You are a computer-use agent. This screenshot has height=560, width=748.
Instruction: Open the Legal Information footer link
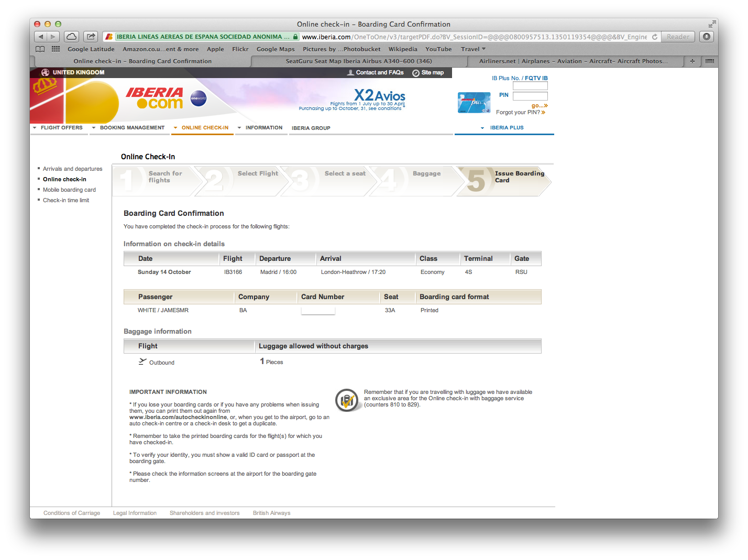tap(135, 513)
